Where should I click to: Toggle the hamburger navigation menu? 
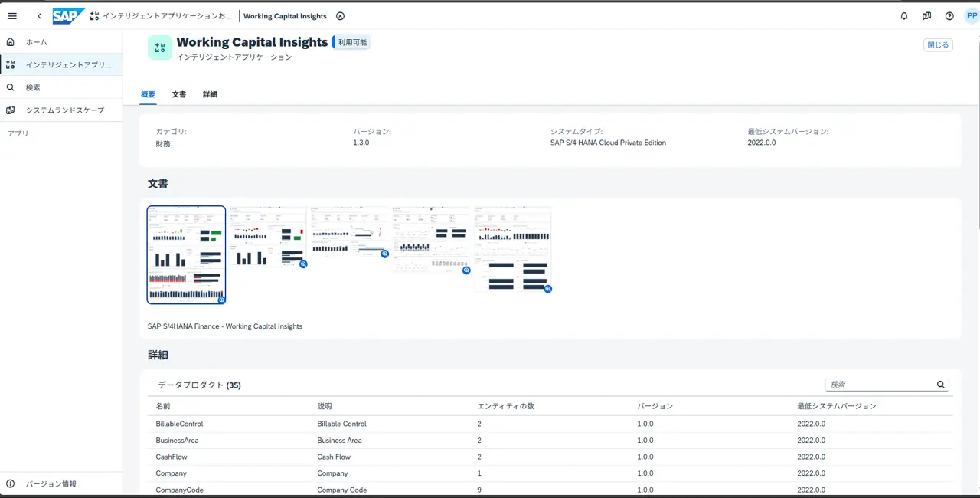point(12,16)
